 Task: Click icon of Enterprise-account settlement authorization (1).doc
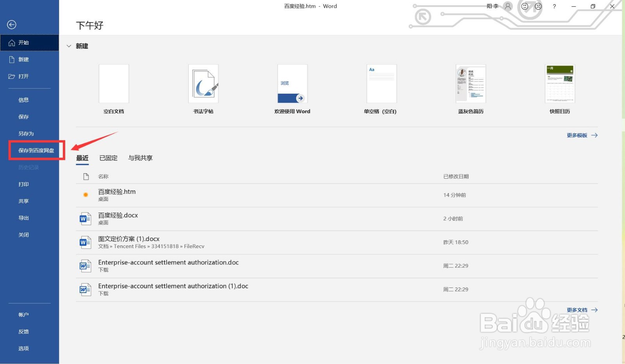(85, 289)
